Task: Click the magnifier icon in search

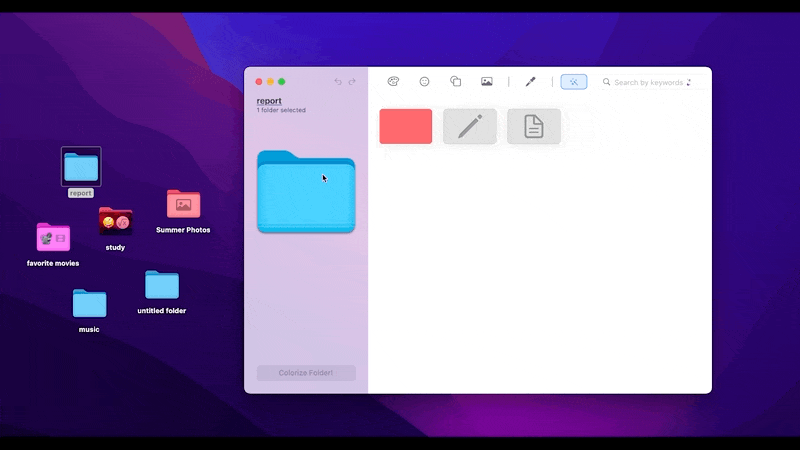Action: click(x=606, y=82)
